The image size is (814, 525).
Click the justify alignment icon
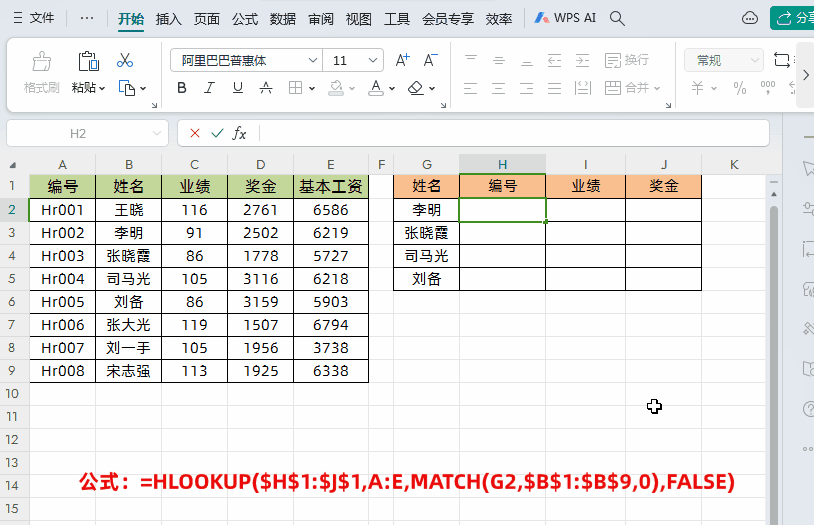pos(554,88)
